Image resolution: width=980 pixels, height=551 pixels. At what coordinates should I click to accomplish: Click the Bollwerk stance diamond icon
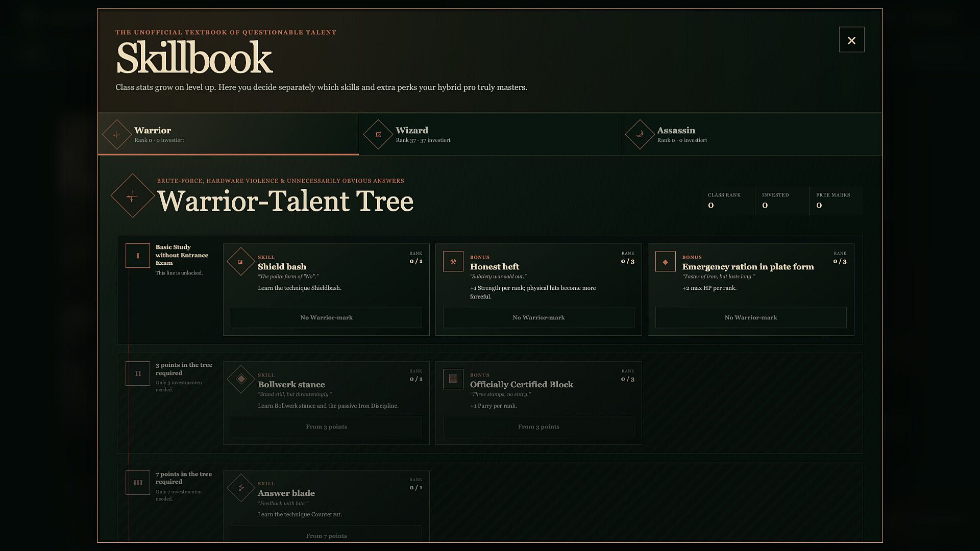point(240,379)
